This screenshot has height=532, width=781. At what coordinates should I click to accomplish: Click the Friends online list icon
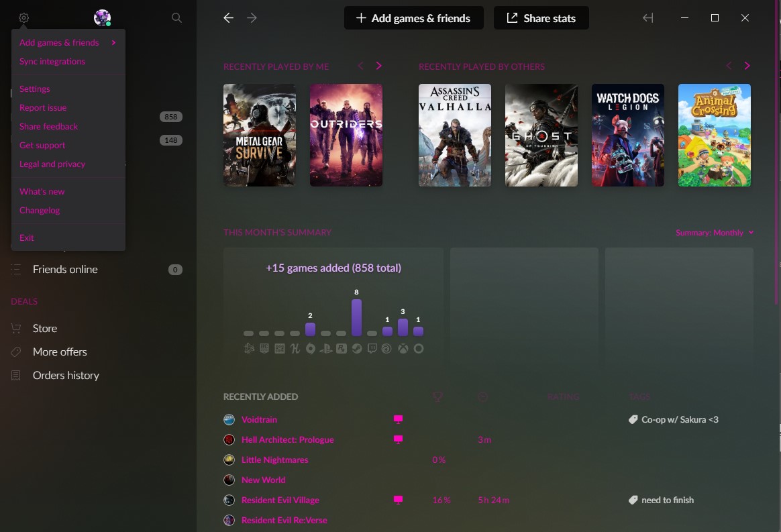coord(16,270)
